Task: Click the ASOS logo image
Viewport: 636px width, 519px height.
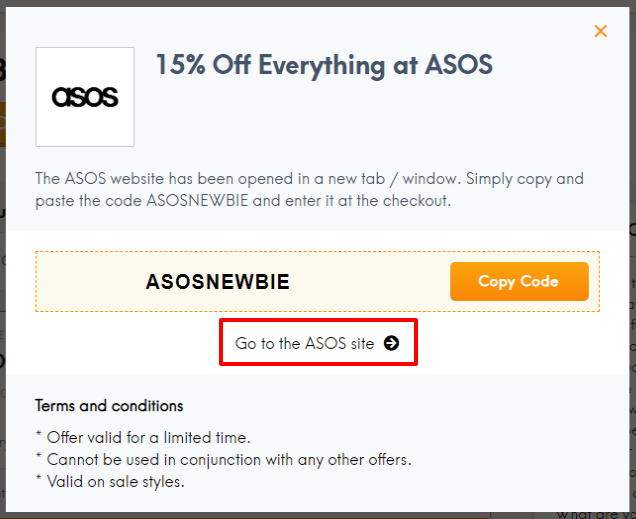Action: 85,97
